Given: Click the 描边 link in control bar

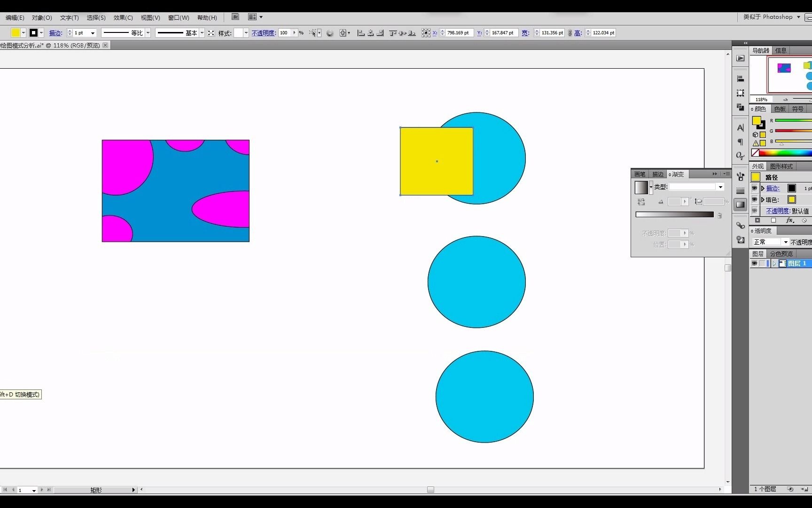Looking at the screenshot, I should point(55,33).
